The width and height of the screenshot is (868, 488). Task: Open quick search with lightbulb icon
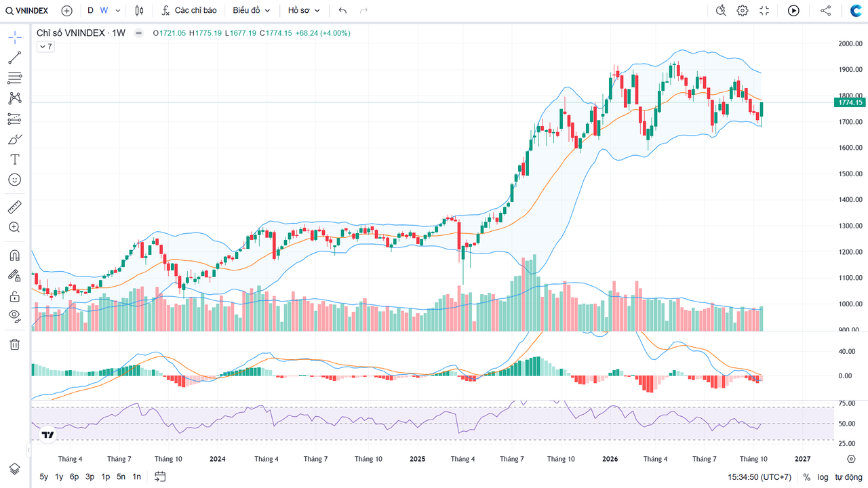(721, 11)
